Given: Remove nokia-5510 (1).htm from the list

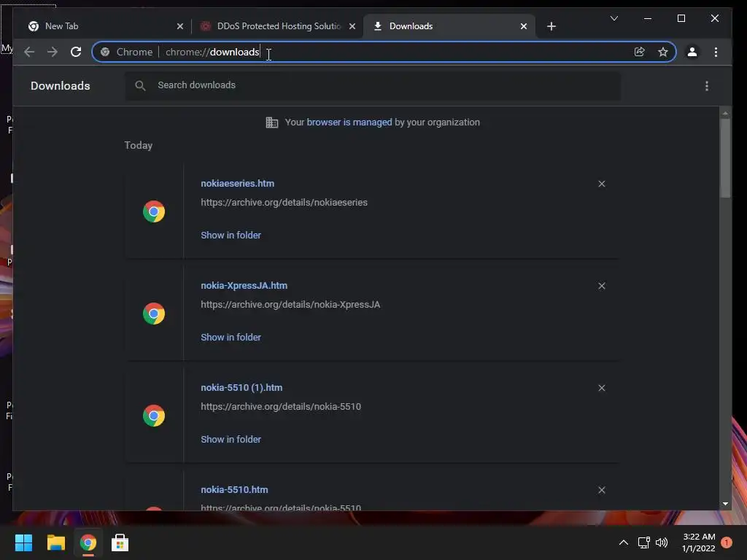Looking at the screenshot, I should (x=602, y=388).
